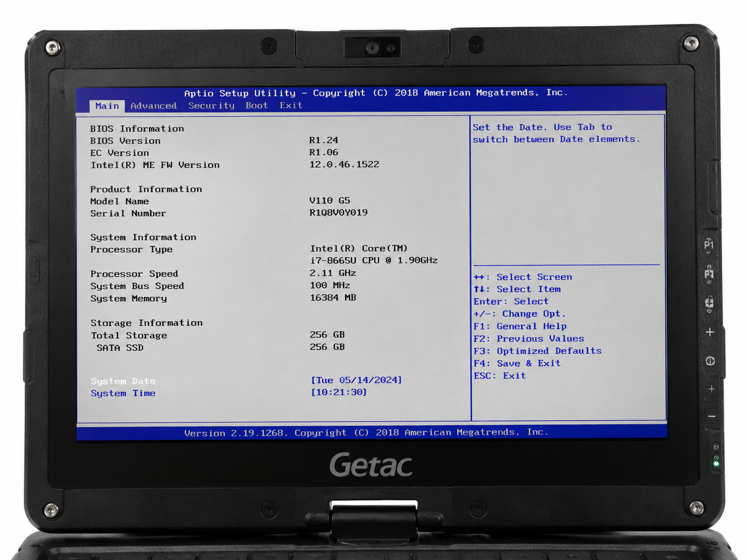Viewport: 747px width, 560px height.
Task: Click the BIOS Information heading
Action: [137, 129]
